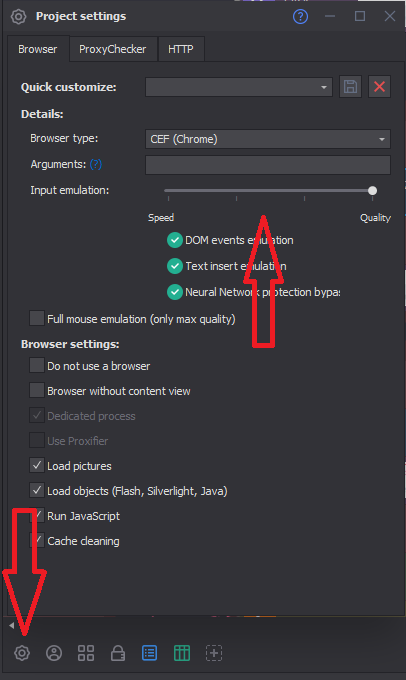This screenshot has height=680, width=406.
Task: Collapse panel with small left arrow
Action: [x=12, y=625]
